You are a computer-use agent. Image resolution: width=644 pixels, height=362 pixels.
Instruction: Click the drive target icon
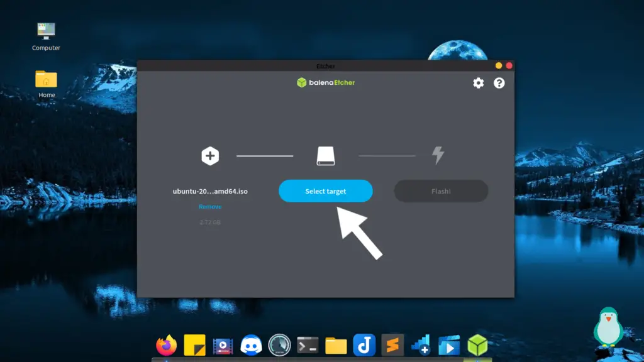point(326,156)
